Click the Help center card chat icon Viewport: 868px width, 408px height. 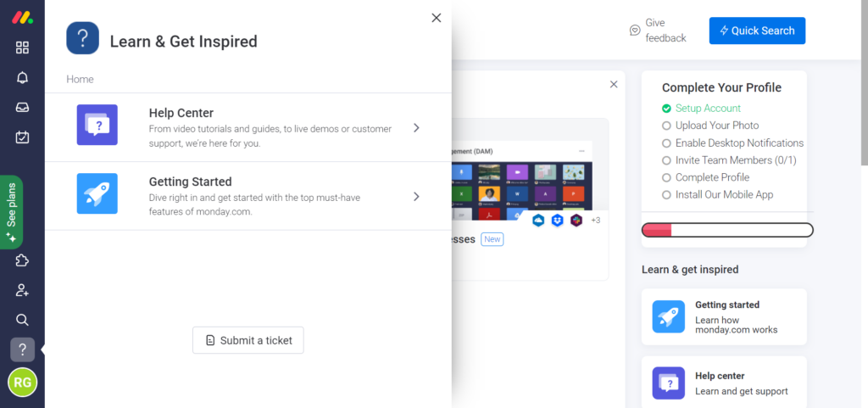pos(668,383)
